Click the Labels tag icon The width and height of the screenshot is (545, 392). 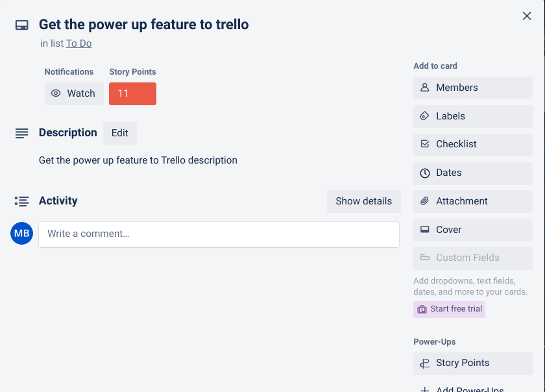[424, 116]
